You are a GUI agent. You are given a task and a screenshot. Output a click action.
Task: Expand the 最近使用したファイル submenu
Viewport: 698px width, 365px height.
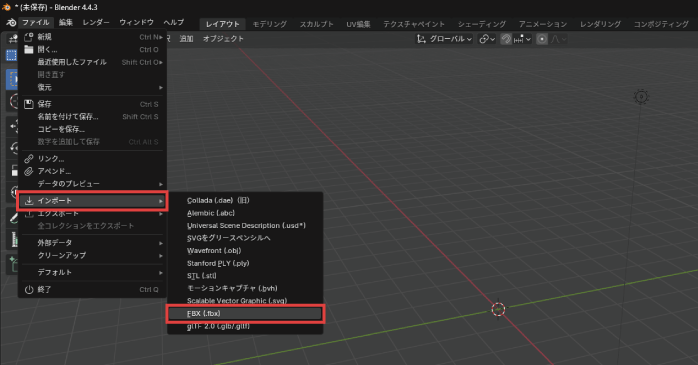pos(92,62)
